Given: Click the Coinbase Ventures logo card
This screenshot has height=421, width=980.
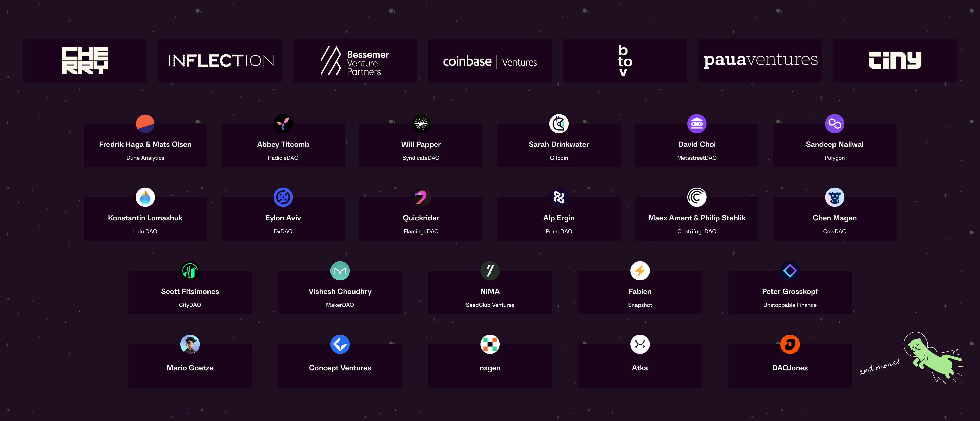Looking at the screenshot, I should click(x=490, y=60).
